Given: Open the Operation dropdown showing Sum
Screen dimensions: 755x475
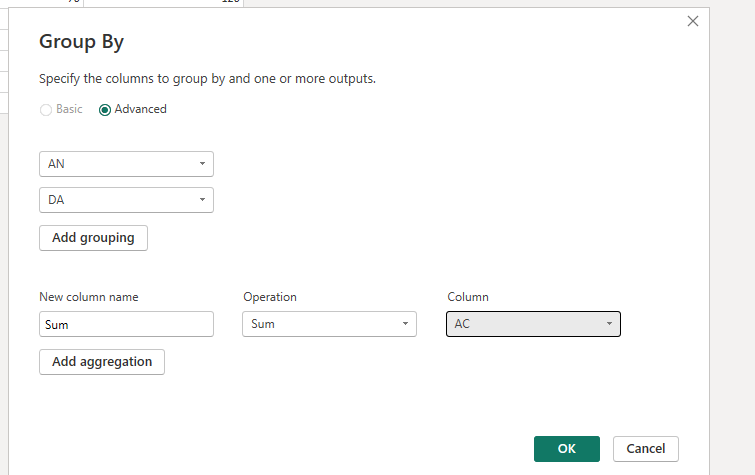Looking at the screenshot, I should pyautogui.click(x=329, y=324).
